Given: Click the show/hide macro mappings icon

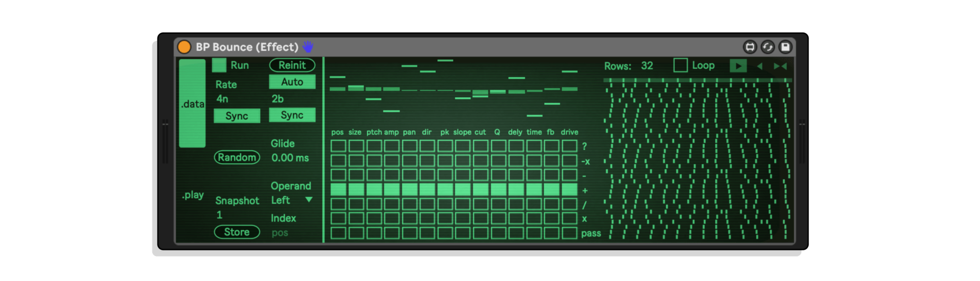Looking at the screenshot, I should pyautogui.click(x=750, y=47).
